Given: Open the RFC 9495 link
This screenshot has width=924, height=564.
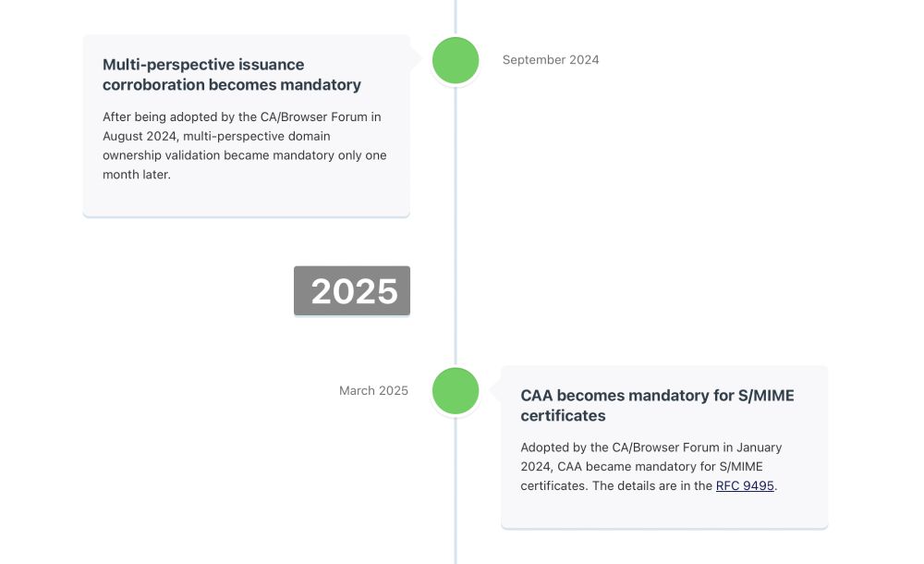Looking at the screenshot, I should click(745, 485).
